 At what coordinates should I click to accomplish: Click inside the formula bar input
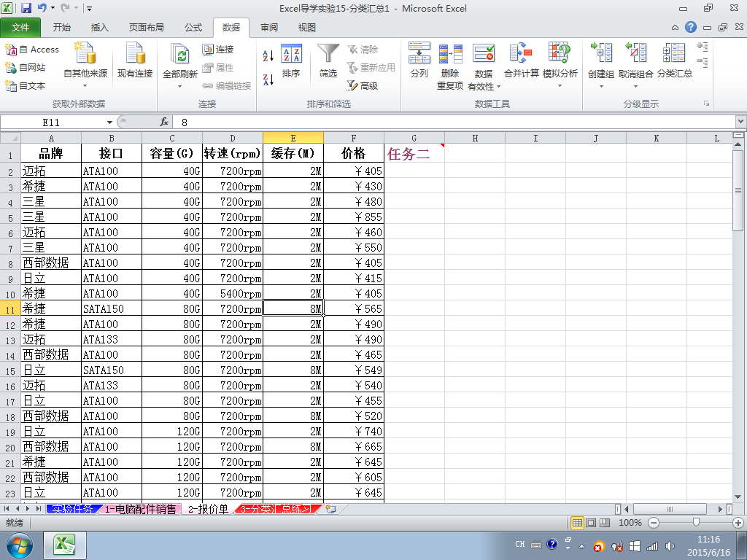(454, 122)
